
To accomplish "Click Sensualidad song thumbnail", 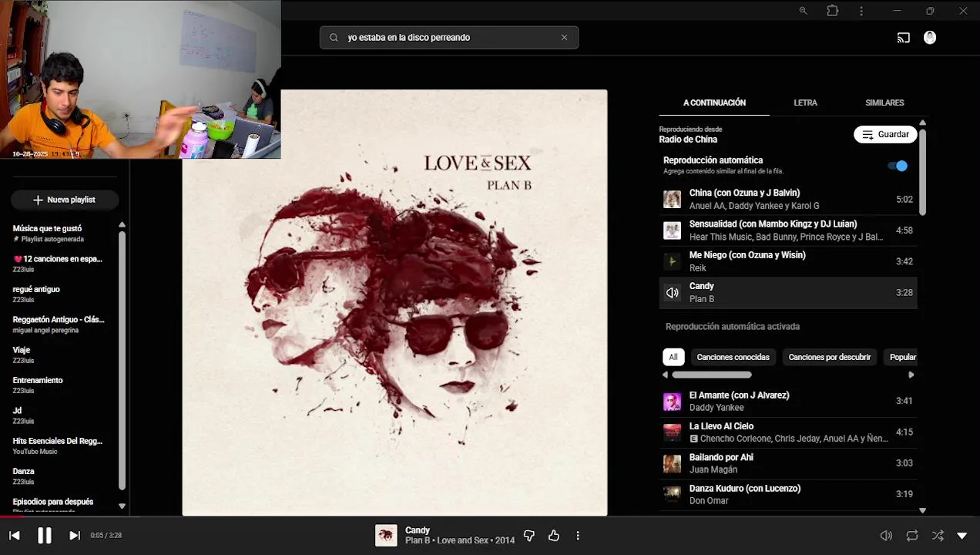I will point(673,230).
